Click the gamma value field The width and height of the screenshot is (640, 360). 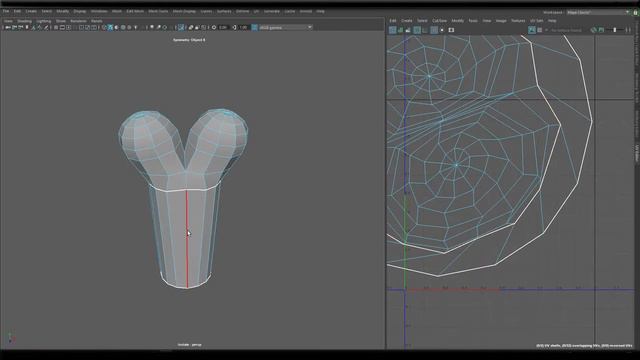point(243,27)
